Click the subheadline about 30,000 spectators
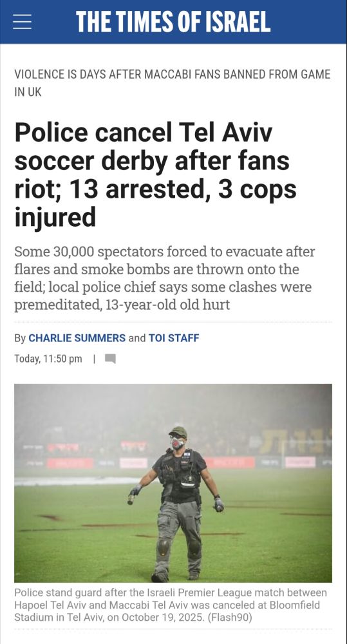 point(164,278)
